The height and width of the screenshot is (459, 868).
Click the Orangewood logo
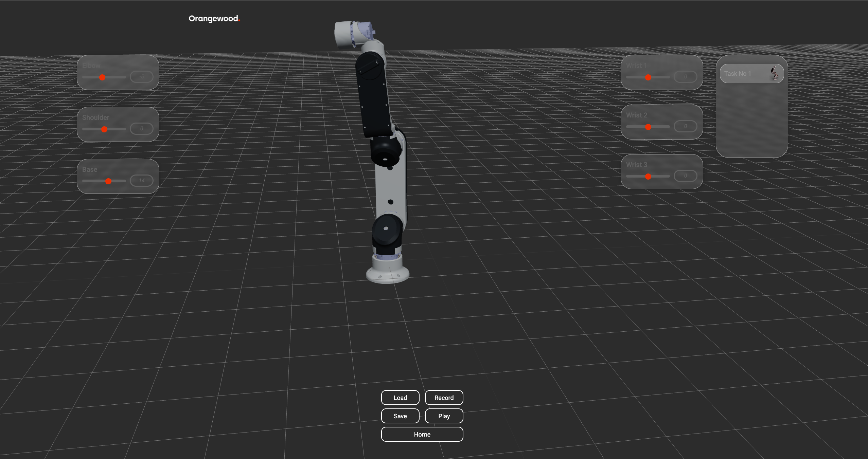[x=214, y=19]
